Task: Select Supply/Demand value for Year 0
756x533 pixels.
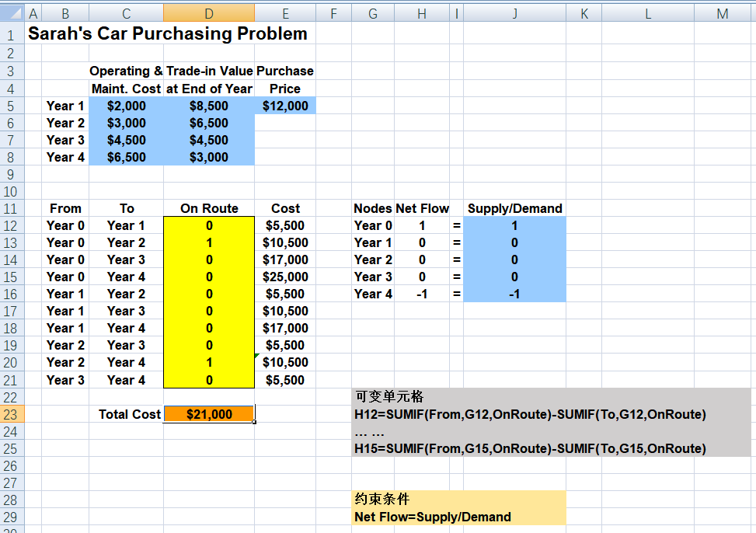Action: pos(514,226)
